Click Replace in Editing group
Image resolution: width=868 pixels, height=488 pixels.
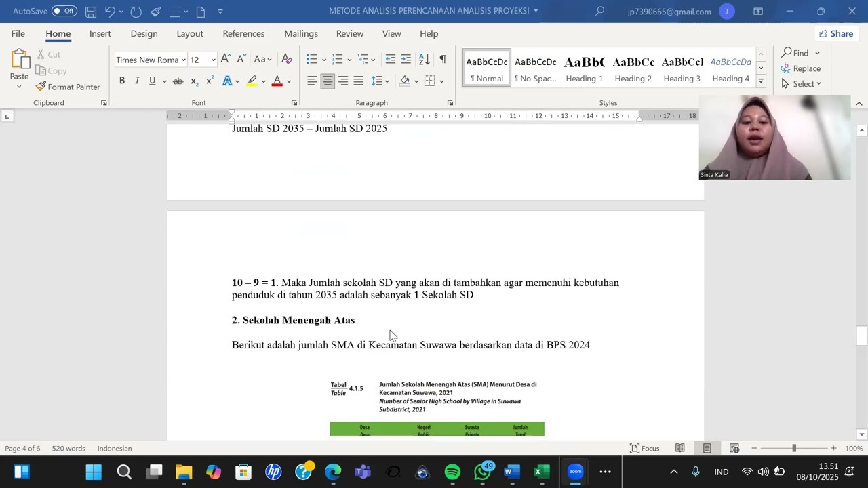coord(801,68)
